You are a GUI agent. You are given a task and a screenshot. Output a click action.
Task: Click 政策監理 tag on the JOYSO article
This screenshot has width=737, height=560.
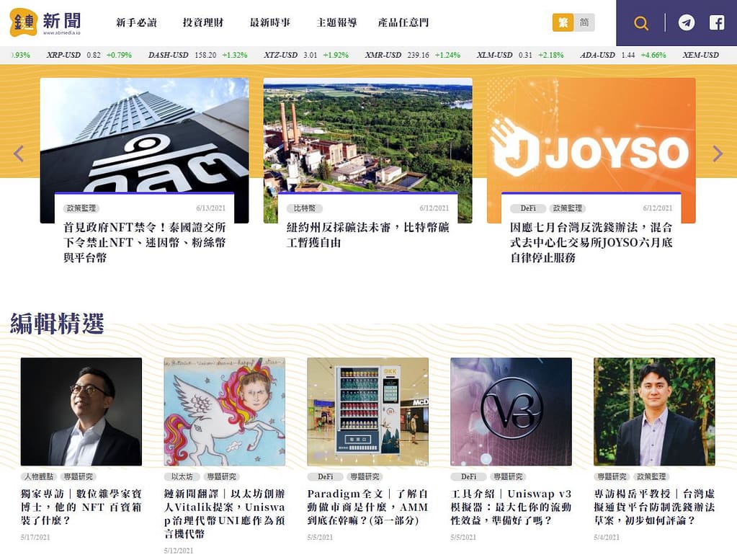point(567,208)
